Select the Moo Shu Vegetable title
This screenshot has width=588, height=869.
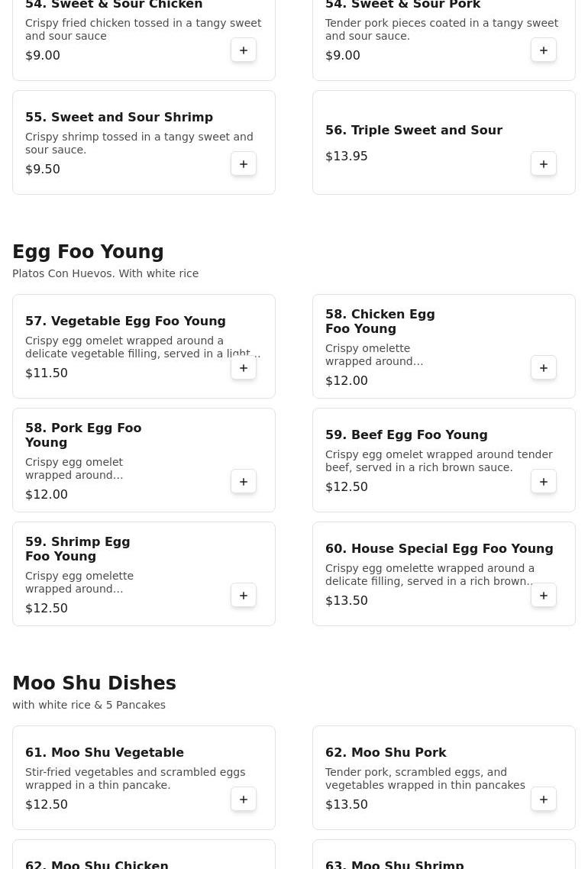104,753
